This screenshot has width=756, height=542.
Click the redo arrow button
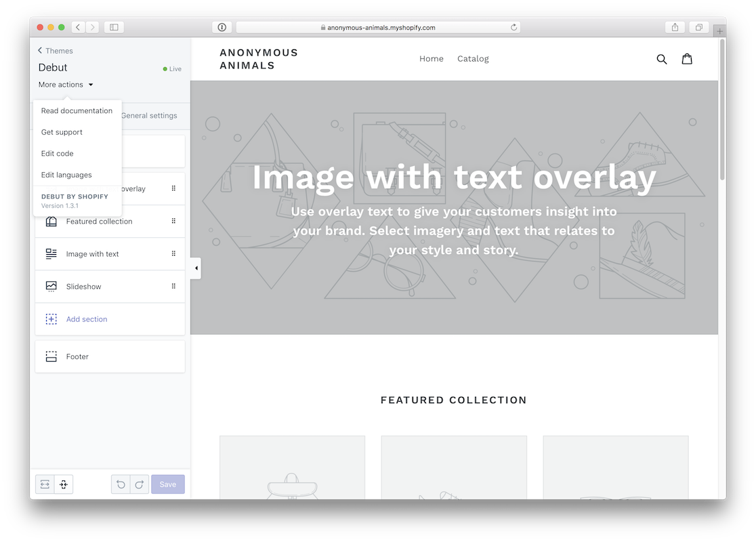pos(140,484)
